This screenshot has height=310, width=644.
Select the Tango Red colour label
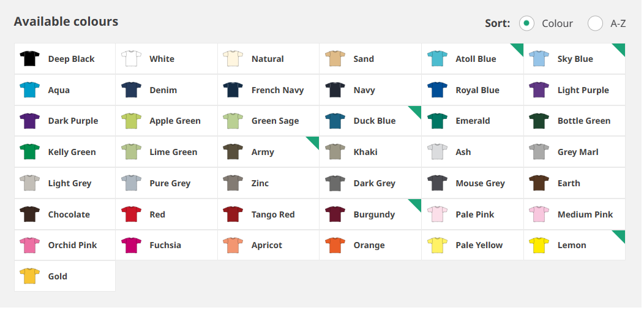[x=273, y=214]
